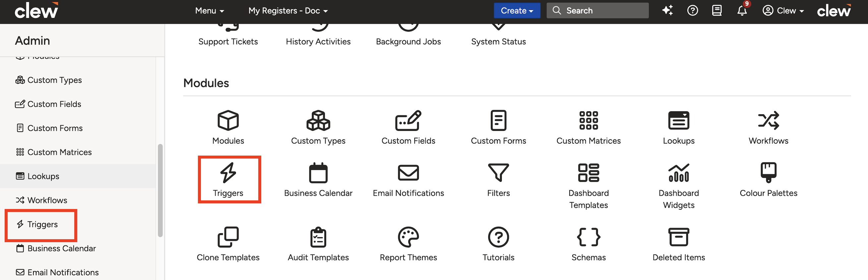Open the notifications bell with badge

[x=742, y=10]
